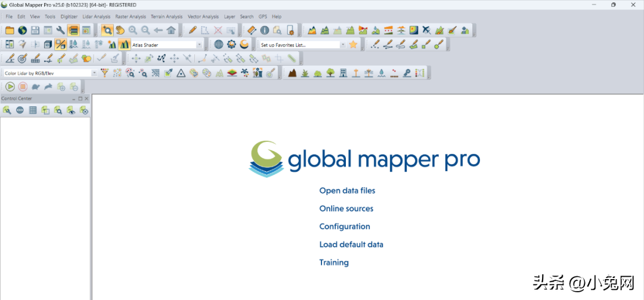Click the Configuration link
644x300 pixels.
click(x=345, y=227)
